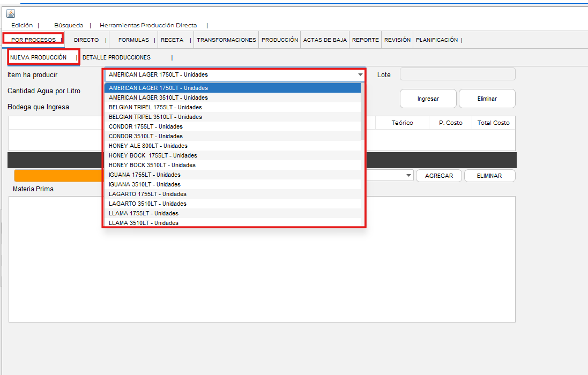Switch to the FORMULAS tab
Viewport: 588px width, 375px height.
coord(133,40)
